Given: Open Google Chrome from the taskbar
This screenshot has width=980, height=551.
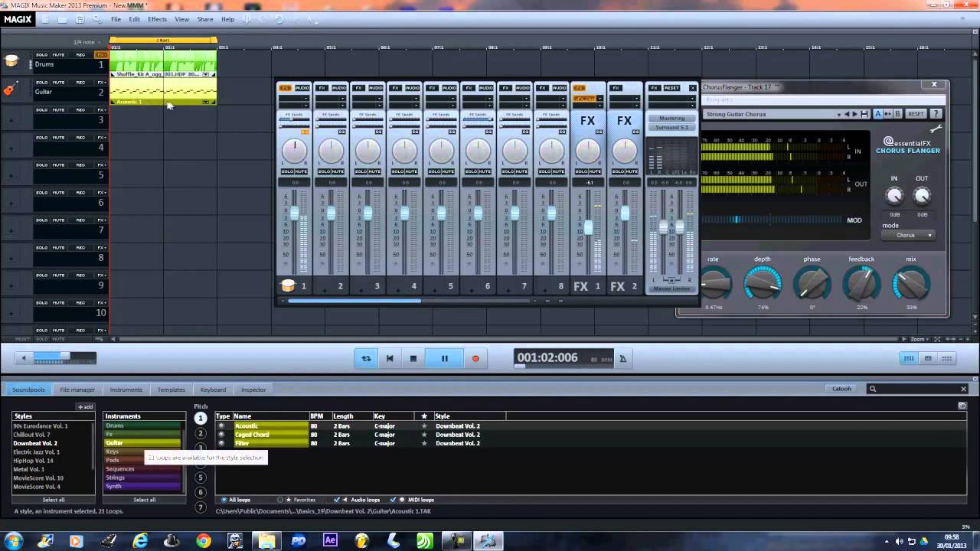Looking at the screenshot, I should coord(204,540).
